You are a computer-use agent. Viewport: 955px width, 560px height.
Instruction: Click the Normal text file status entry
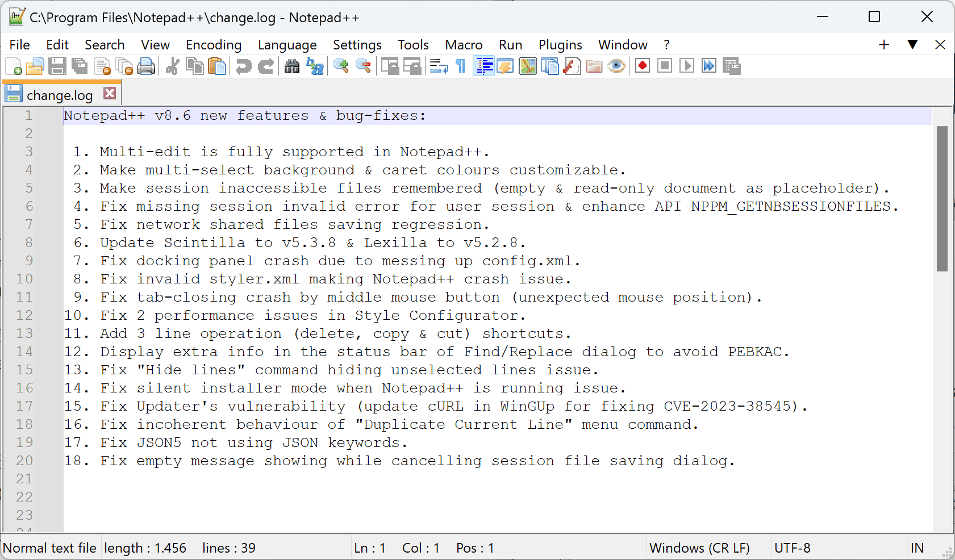tap(50, 548)
